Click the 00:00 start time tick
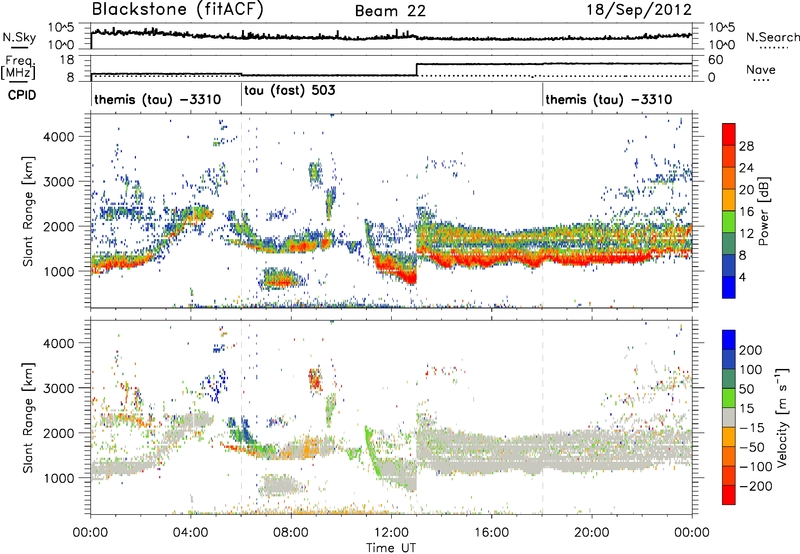Image resolution: width=800 pixels, height=554 pixels. [x=90, y=533]
